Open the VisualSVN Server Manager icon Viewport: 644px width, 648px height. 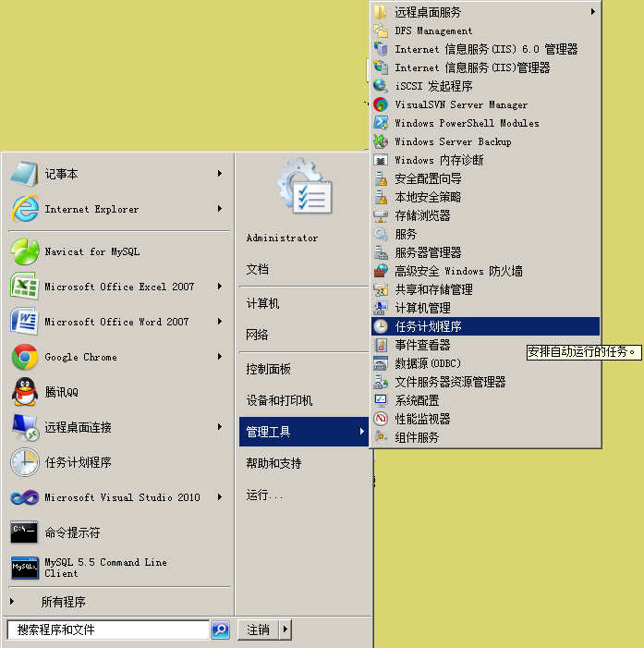381,104
